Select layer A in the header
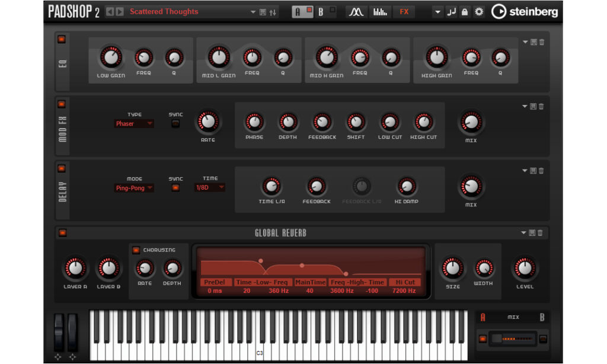The image size is (607, 364). (298, 12)
